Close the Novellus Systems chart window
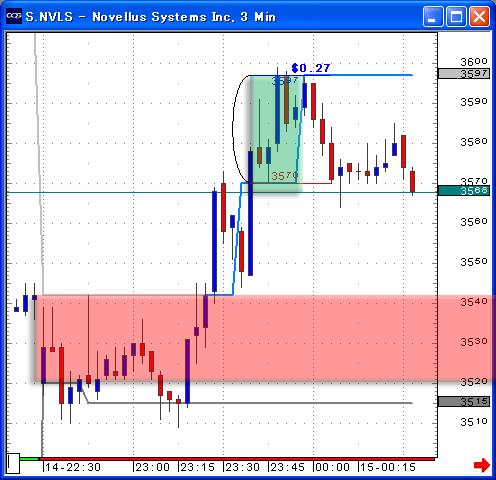This screenshot has width=496, height=480. [479, 16]
